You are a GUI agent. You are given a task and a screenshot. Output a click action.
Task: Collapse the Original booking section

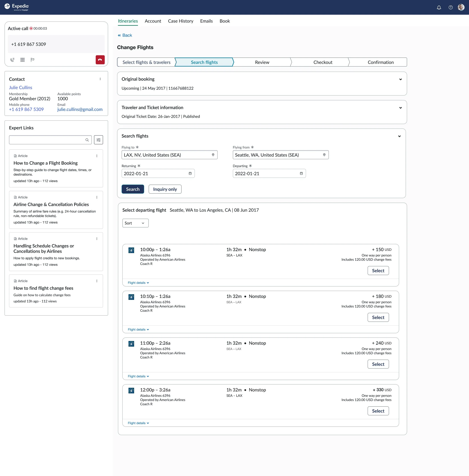[400, 79]
